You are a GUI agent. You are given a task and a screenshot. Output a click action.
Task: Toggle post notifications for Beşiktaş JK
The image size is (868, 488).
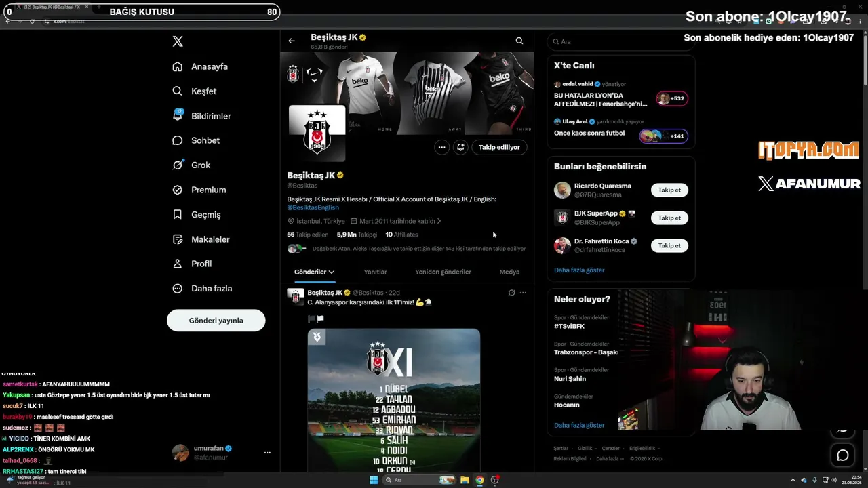[460, 147]
